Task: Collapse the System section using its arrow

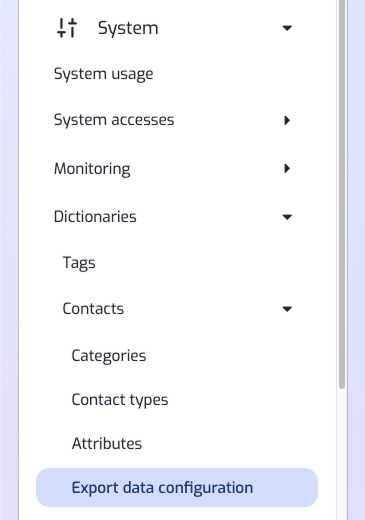Action: 287,28
